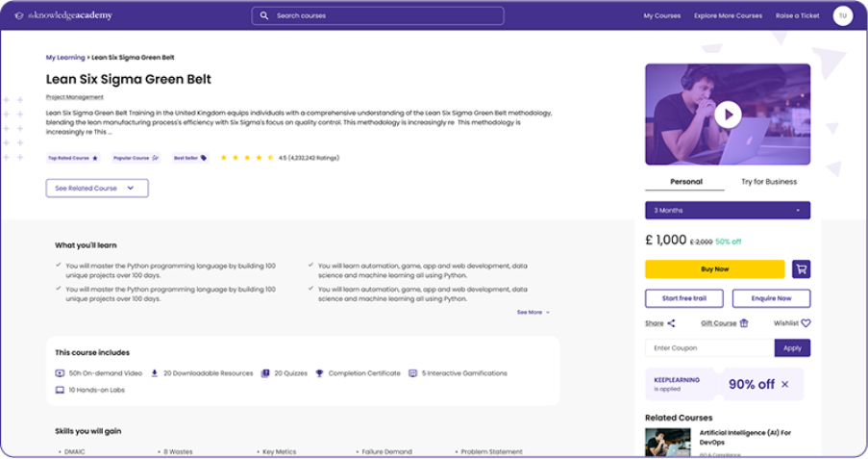
Task: Click the Gift Course gift box icon
Action: [x=744, y=323]
